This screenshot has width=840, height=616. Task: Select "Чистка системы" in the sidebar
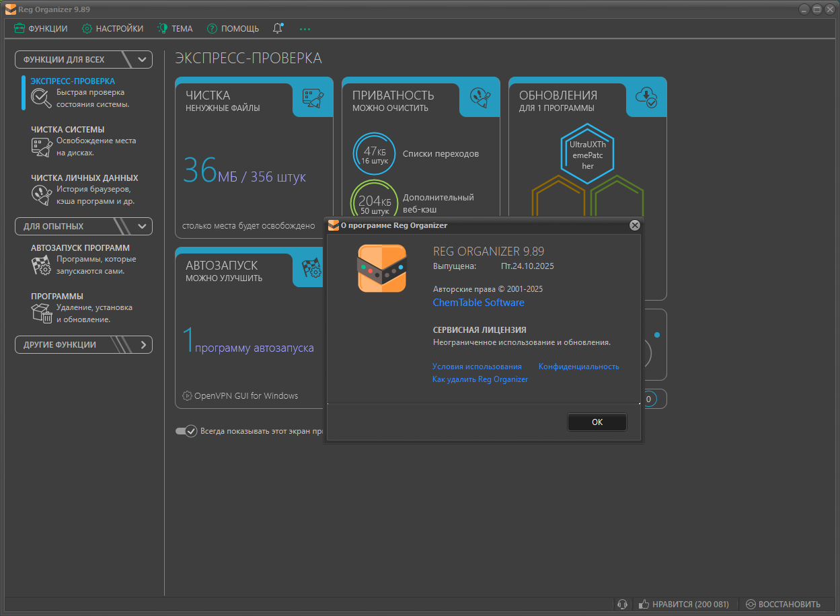click(67, 129)
